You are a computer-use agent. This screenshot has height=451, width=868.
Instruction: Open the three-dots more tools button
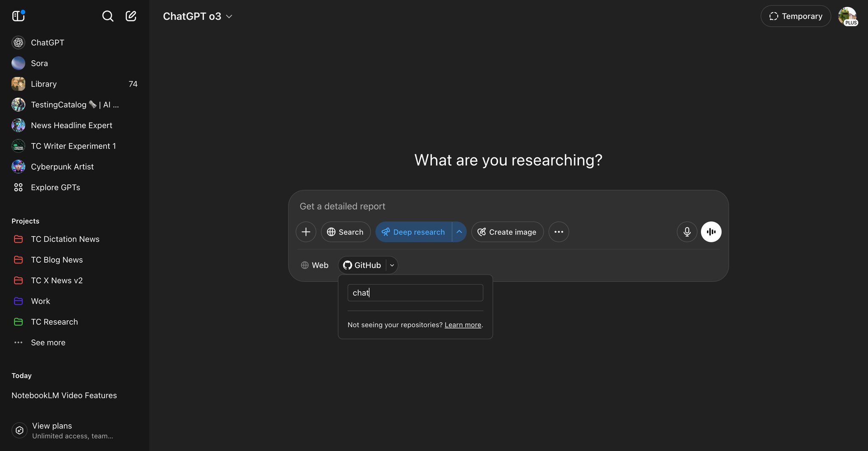(x=559, y=232)
